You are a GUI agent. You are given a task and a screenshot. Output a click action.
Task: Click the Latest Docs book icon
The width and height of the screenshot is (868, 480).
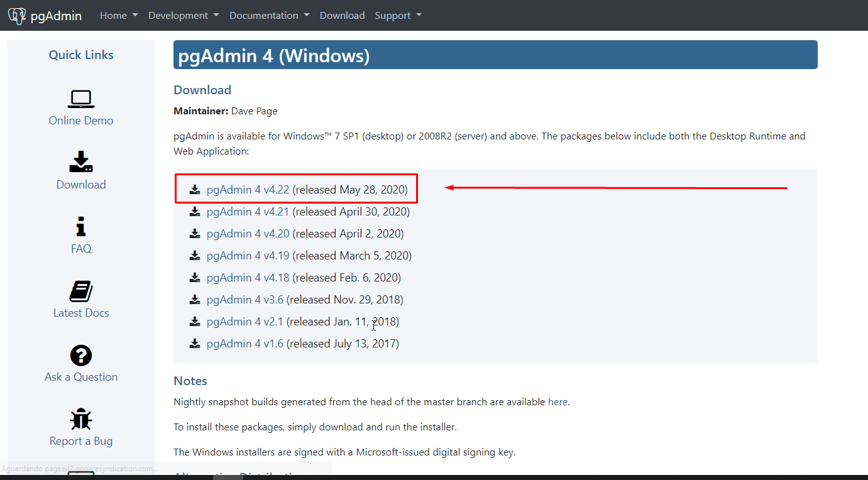(x=80, y=291)
